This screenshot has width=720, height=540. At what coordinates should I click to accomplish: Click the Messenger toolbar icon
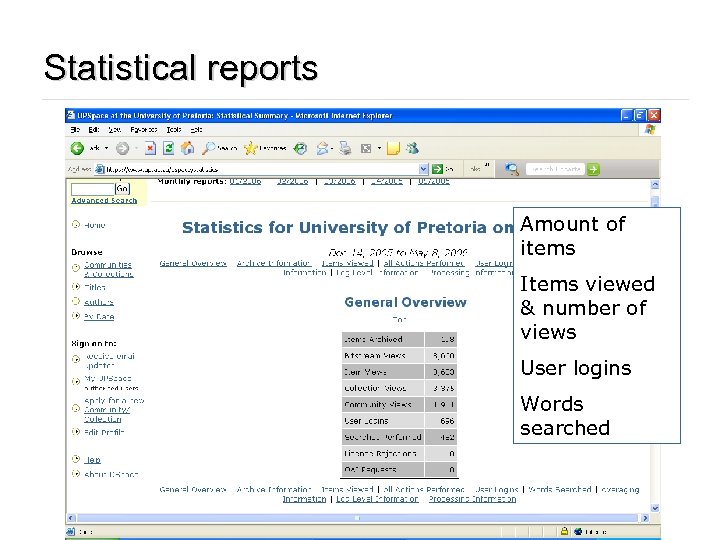pyautogui.click(x=413, y=148)
